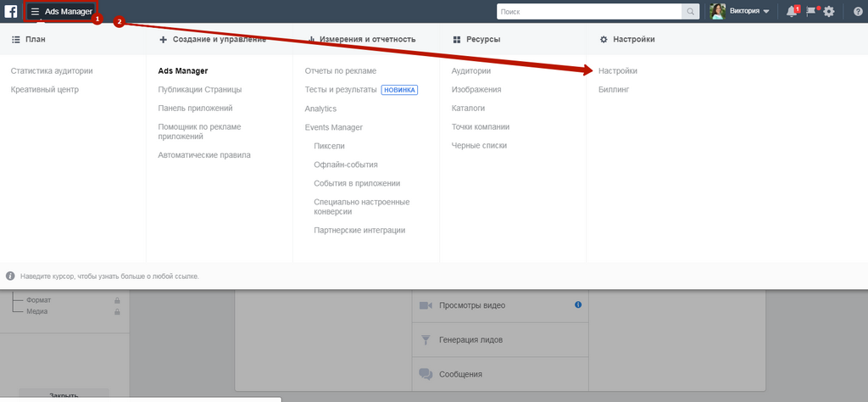The image size is (868, 402).
Task: Open Публикации Страницы
Action: pos(200,90)
